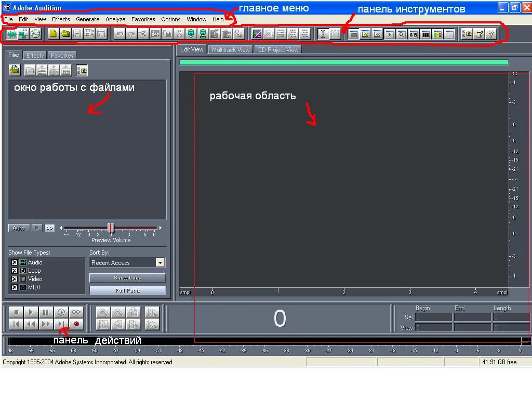Open the Window menu
Viewport: 532px width, 399px height.
coord(196,19)
